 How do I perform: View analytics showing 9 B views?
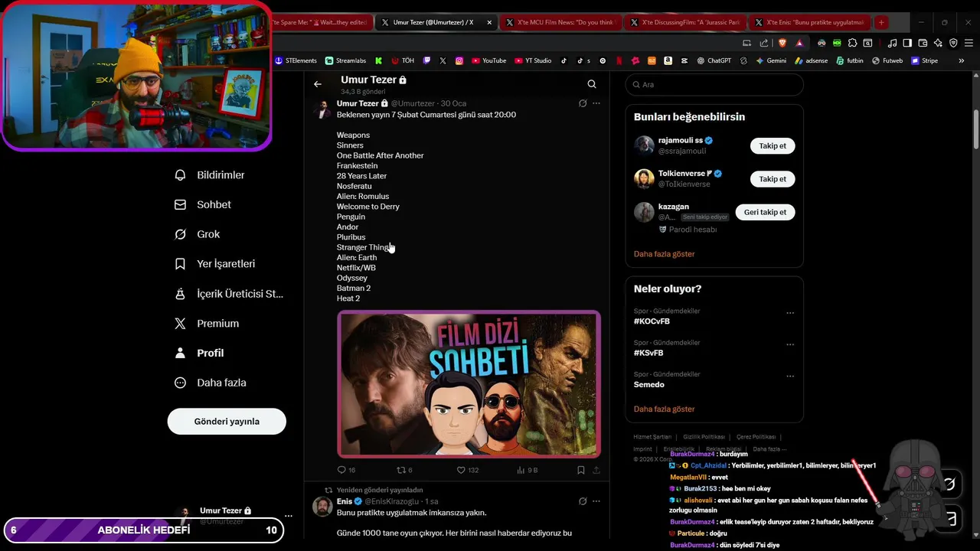click(528, 470)
